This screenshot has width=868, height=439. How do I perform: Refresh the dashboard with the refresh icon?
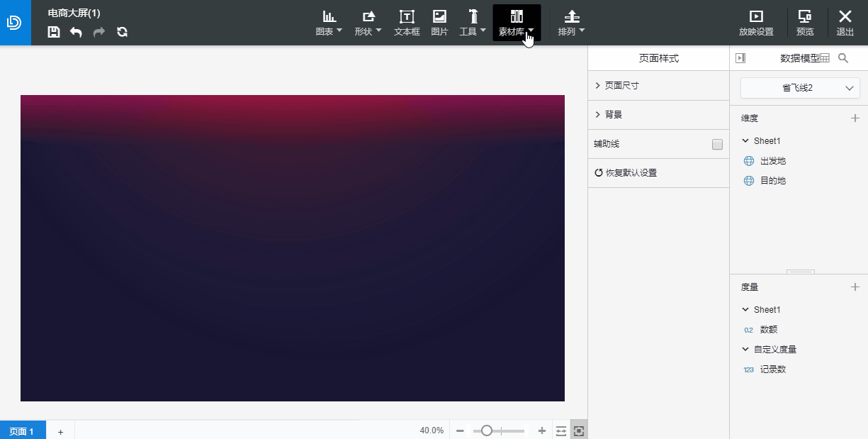[122, 32]
